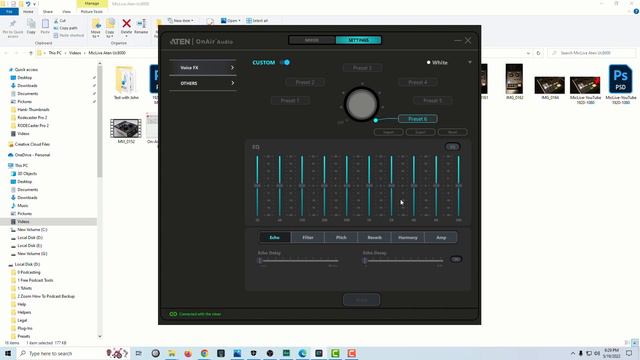Open the address bar history dropdown arrow
The image size is (640, 360).
[x=529, y=53]
